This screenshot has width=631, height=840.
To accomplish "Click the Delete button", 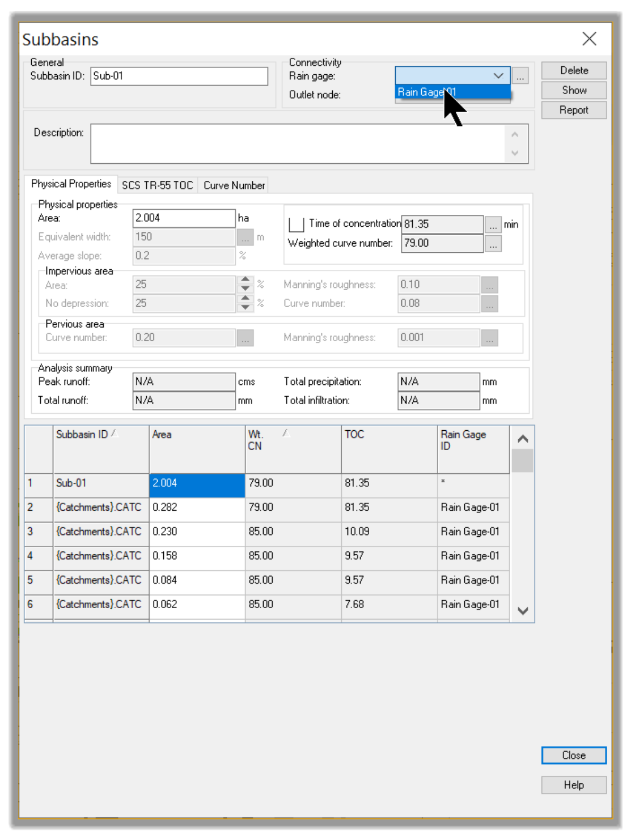I will tap(574, 70).
